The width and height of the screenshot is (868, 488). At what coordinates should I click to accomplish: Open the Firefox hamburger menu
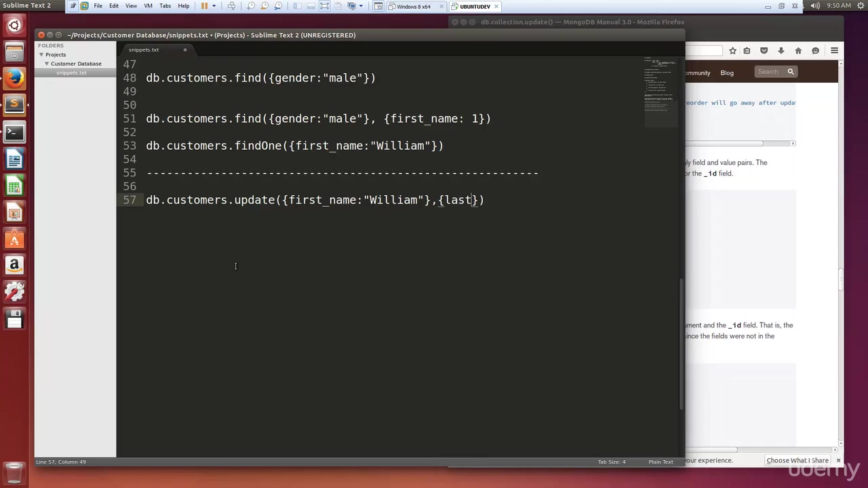(x=835, y=51)
